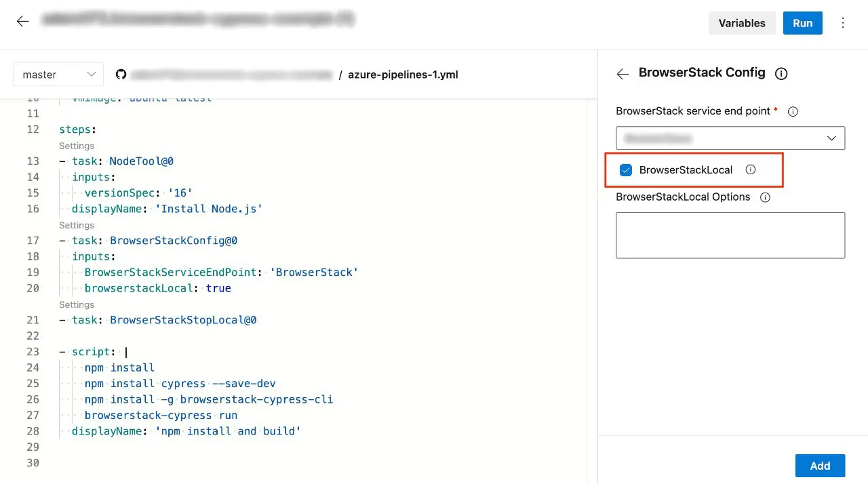The height and width of the screenshot is (484, 868).
Task: Open the more options vertical ellipsis menu
Action: pyautogui.click(x=843, y=23)
